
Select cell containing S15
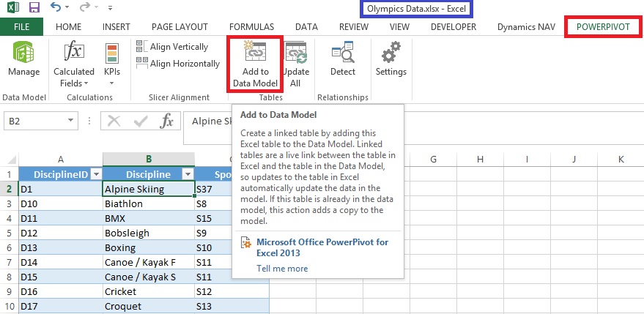pos(213,218)
